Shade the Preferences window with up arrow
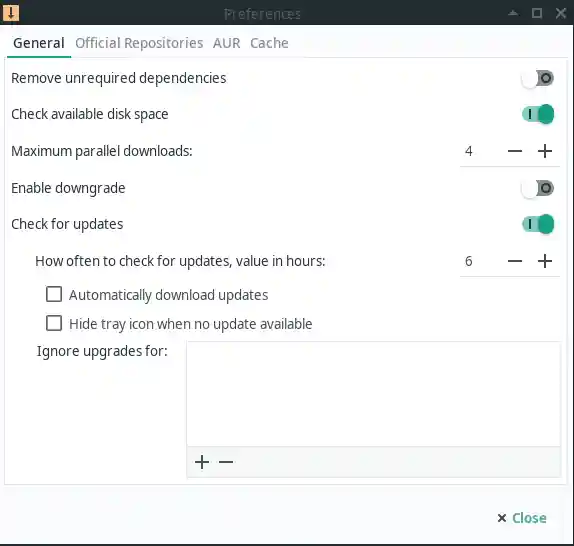 click(513, 14)
